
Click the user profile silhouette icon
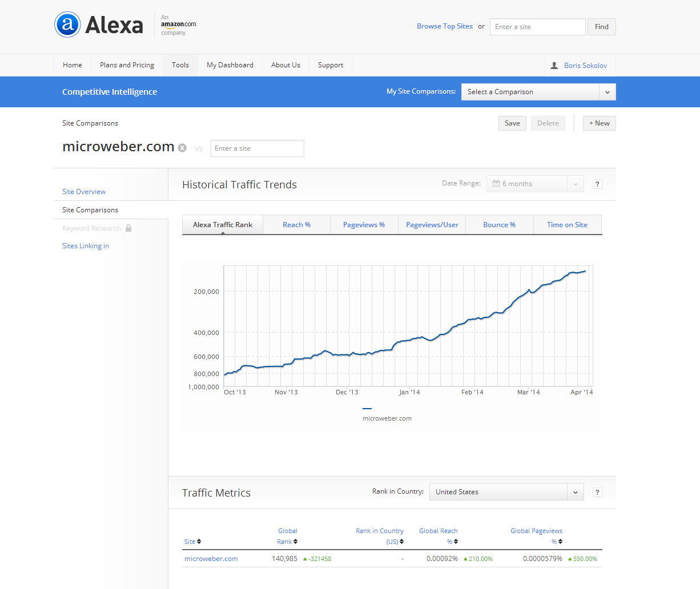coord(554,66)
